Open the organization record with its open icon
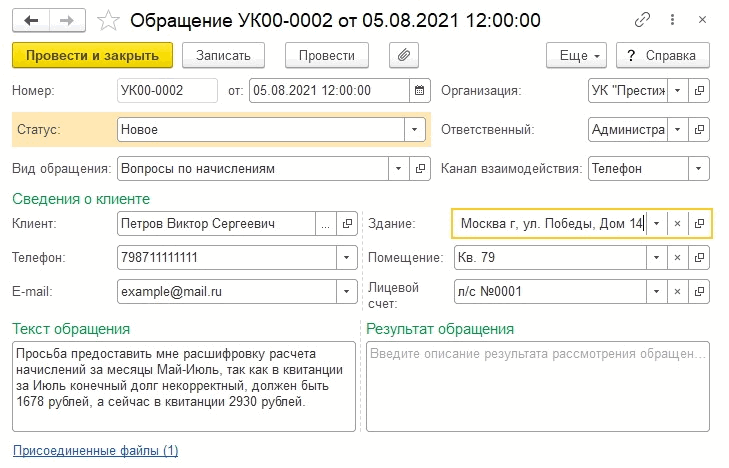This screenshot has width=729, height=468. [x=700, y=90]
